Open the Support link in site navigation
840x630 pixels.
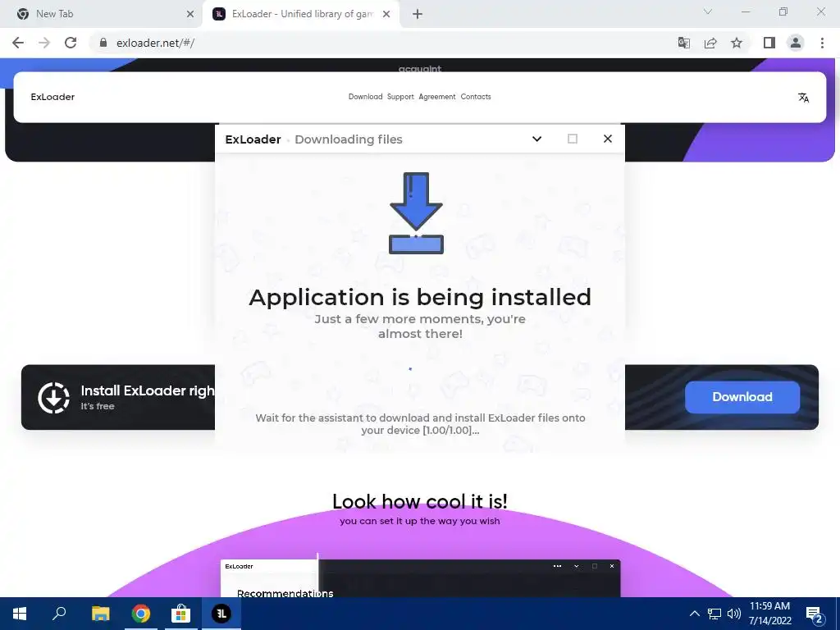(x=400, y=97)
